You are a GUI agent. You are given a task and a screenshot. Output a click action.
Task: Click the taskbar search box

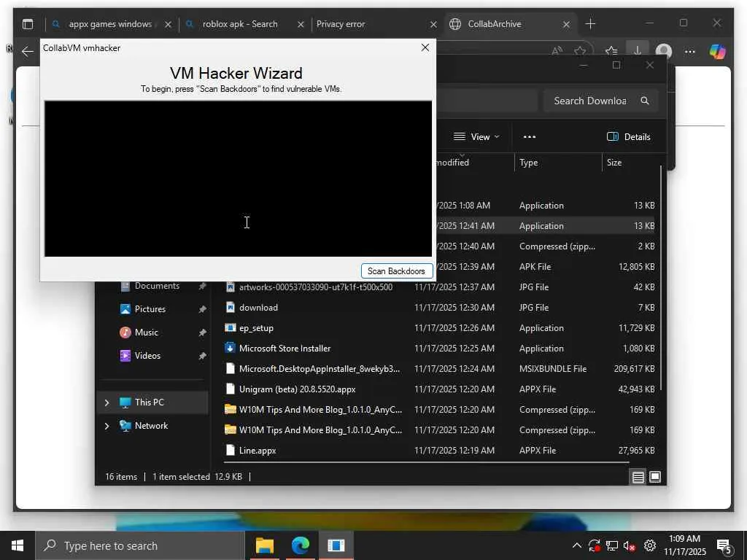pos(140,545)
